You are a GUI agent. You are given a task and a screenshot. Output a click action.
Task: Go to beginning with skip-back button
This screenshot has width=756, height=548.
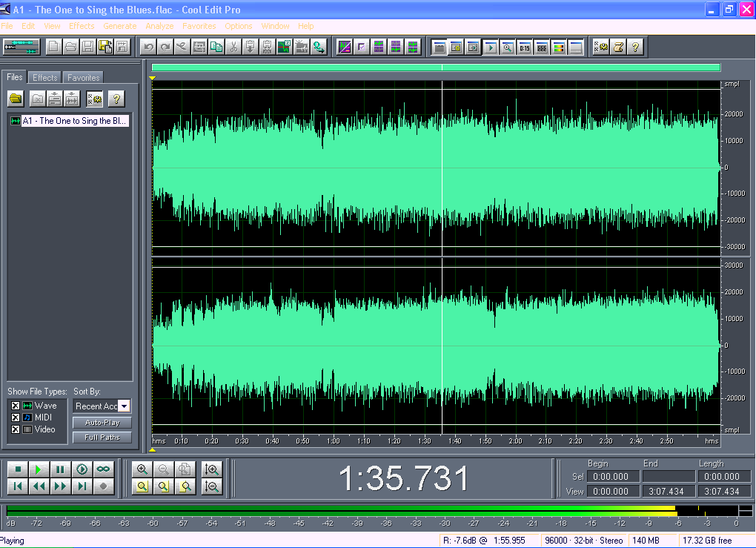18,486
